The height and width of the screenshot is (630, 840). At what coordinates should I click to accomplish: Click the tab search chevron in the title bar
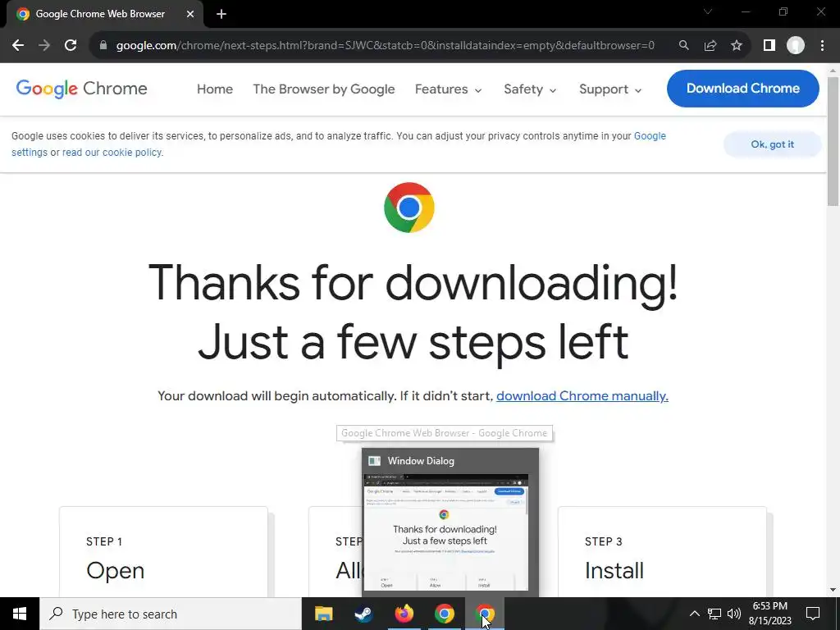[708, 11]
